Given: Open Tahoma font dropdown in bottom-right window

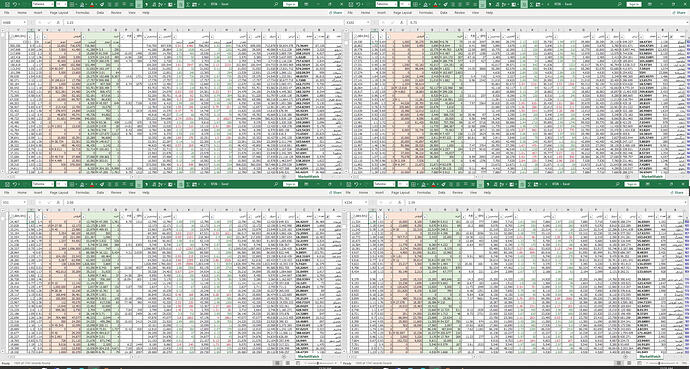Looking at the screenshot, I should point(385,184).
